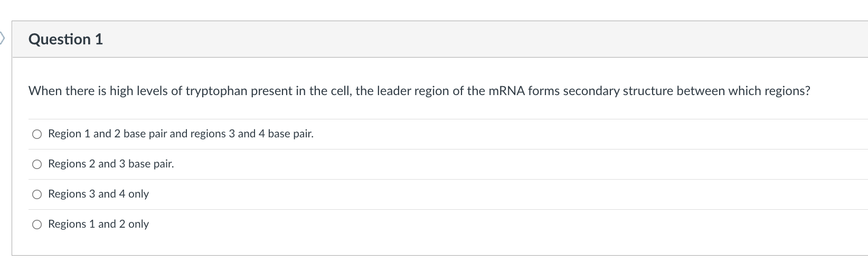Choose the "Regions 3 and 4 only" radio button
868x280 pixels.
pos(37,194)
